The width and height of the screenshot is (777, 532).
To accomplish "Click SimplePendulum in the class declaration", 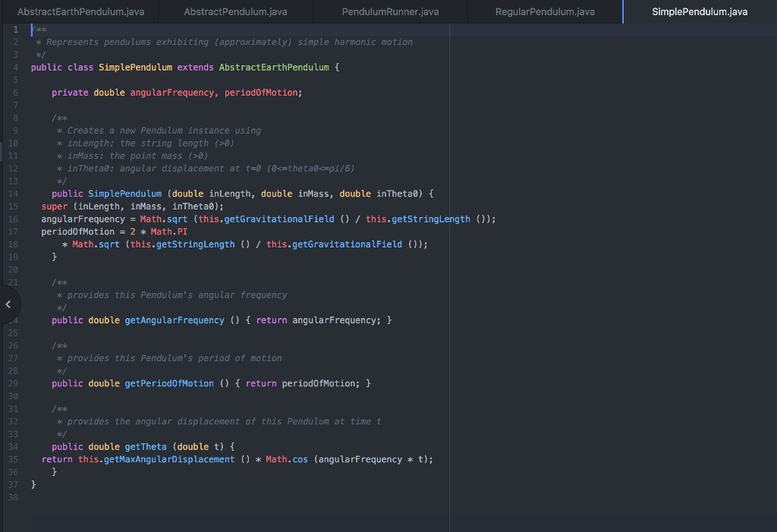I will click(135, 68).
